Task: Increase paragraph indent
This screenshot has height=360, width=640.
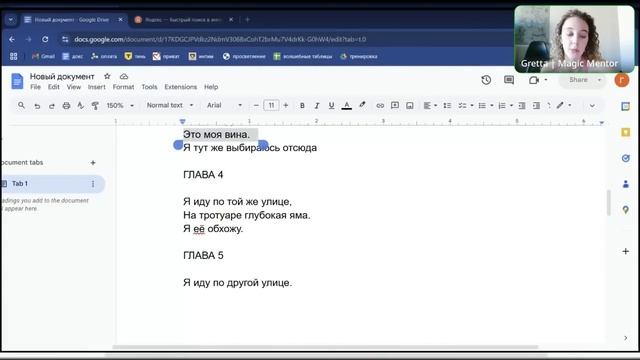Action: coord(536,106)
